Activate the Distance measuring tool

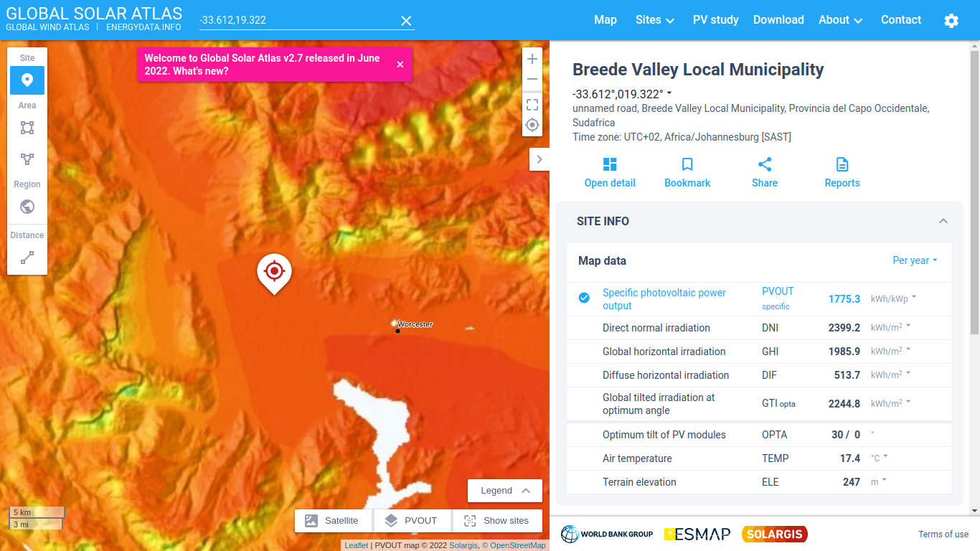[27, 258]
